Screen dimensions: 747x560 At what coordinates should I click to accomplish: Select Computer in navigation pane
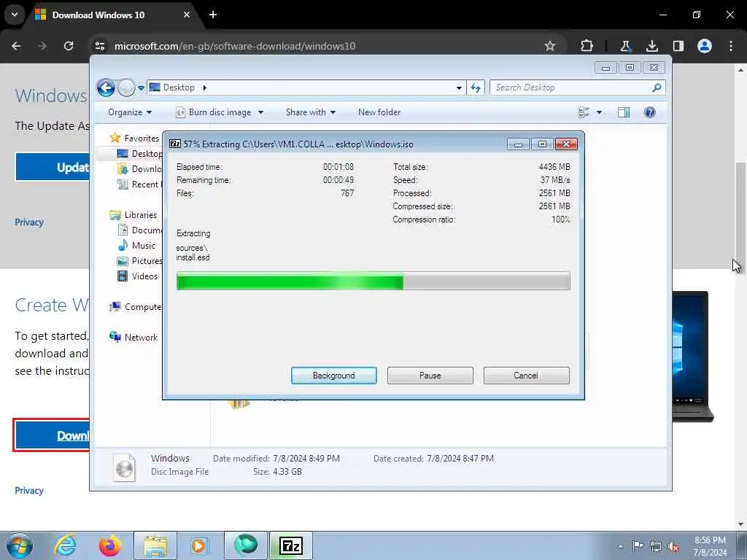pyautogui.click(x=135, y=307)
